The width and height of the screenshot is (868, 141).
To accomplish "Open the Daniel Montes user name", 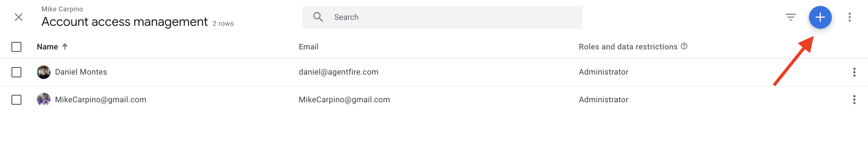I will (x=81, y=72).
